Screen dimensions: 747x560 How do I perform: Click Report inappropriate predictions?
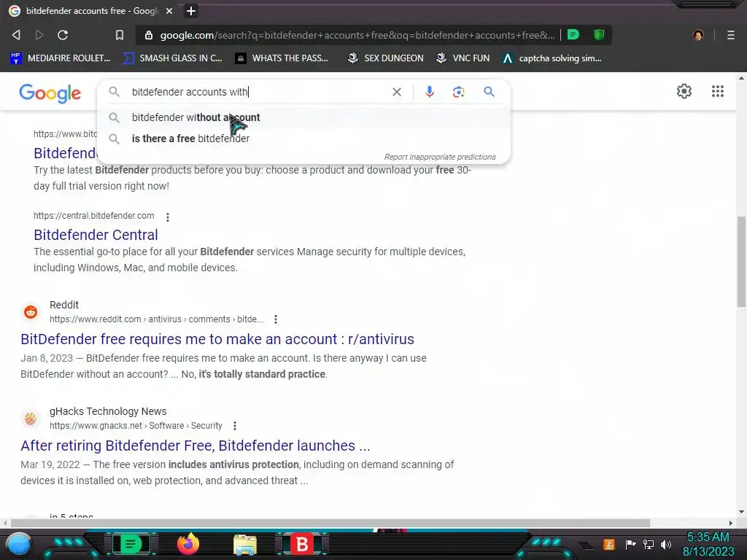pos(440,157)
